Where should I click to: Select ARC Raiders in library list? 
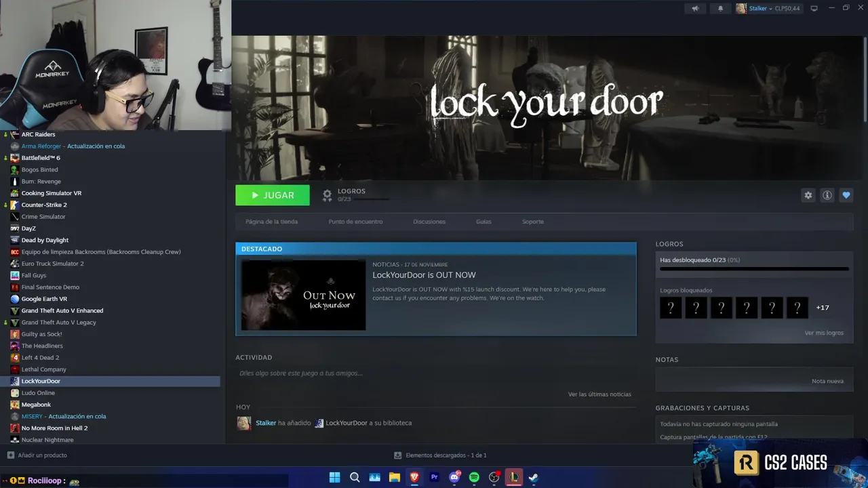click(38, 134)
